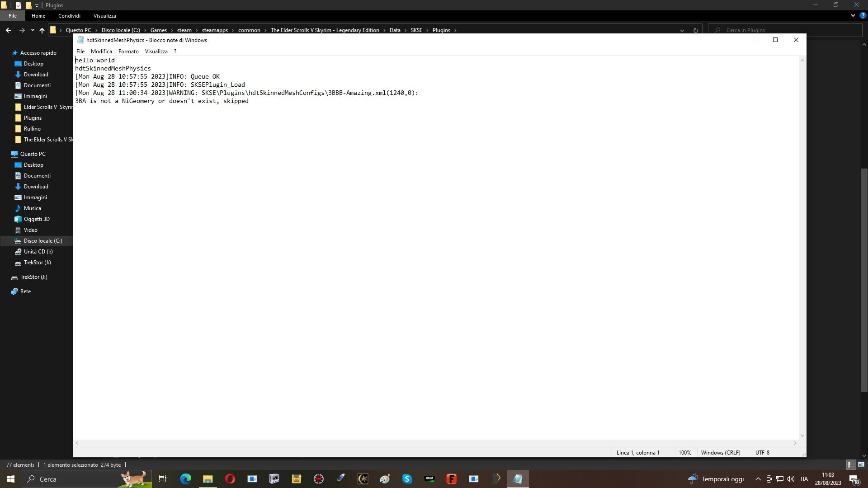Go forward with Explorer's forward arrow

pyautogui.click(x=22, y=30)
